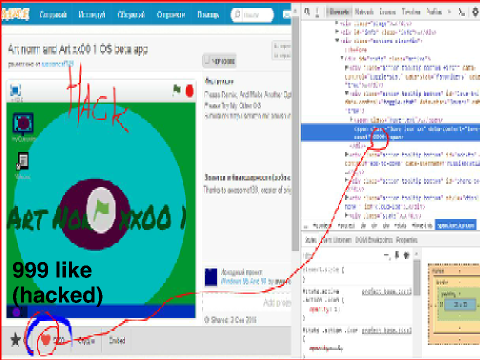Expand the last div node in the DOM tree
This screenshot has width=480, height=360.
click(x=347, y=215)
